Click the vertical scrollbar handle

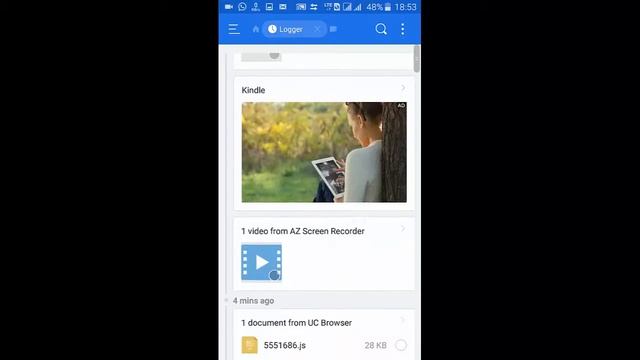point(416,59)
